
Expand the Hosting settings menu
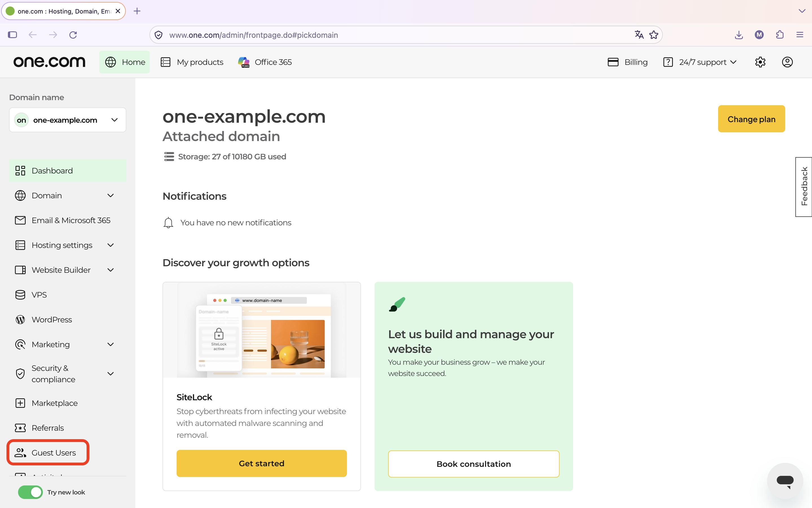point(67,245)
